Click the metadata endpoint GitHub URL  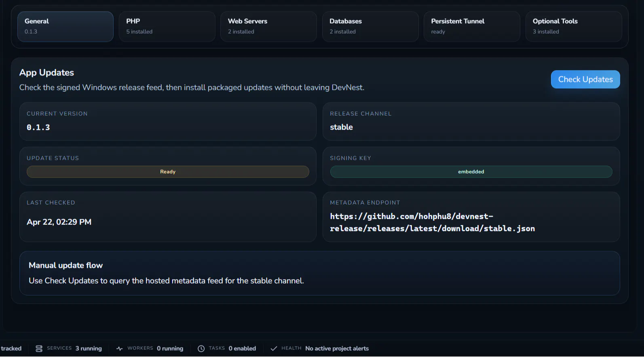click(432, 222)
